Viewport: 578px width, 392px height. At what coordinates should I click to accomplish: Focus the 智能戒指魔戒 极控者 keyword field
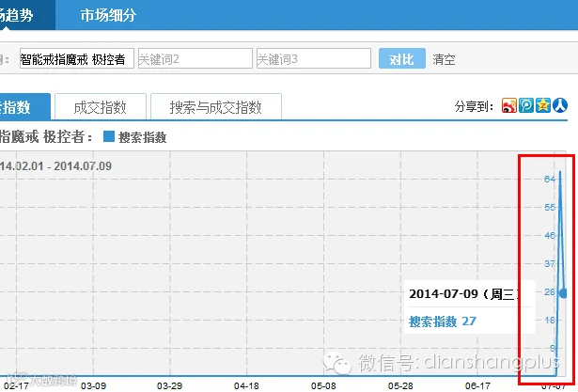coord(77,58)
